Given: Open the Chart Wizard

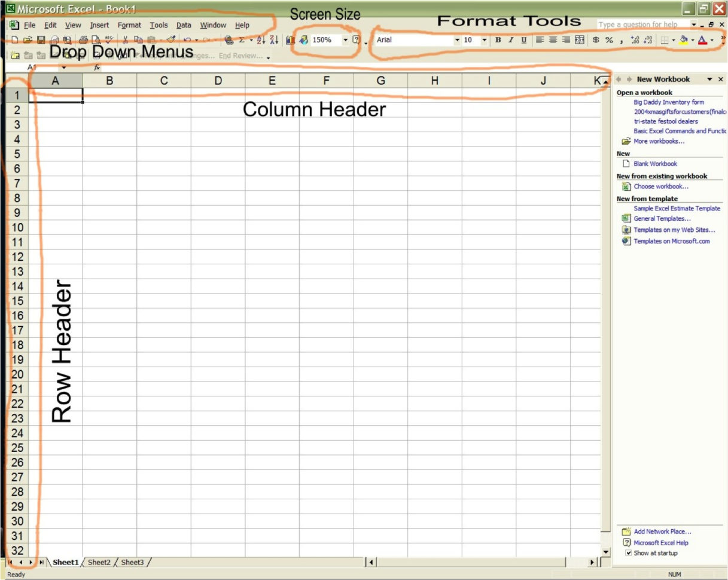Looking at the screenshot, I should (290, 40).
